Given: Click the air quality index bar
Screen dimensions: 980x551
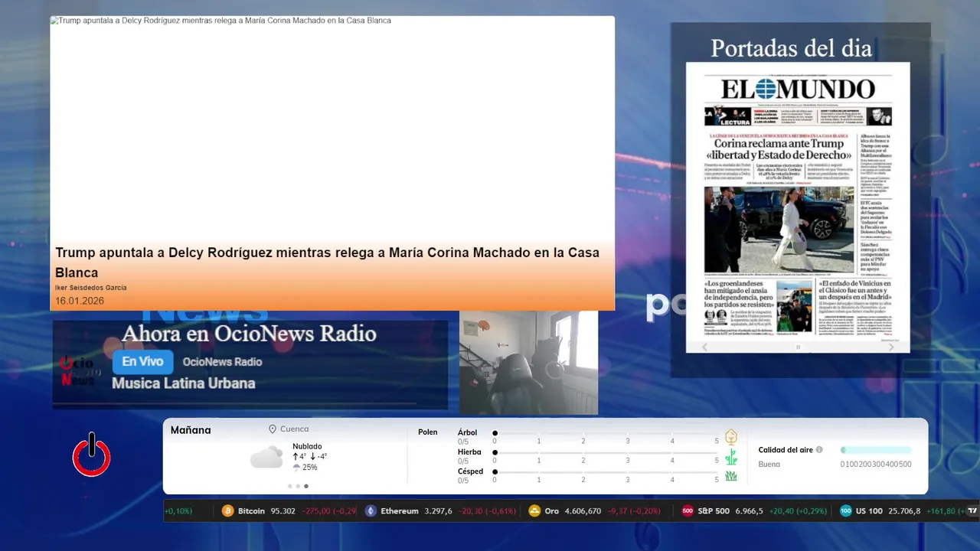Looking at the screenshot, I should pyautogui.click(x=876, y=450).
